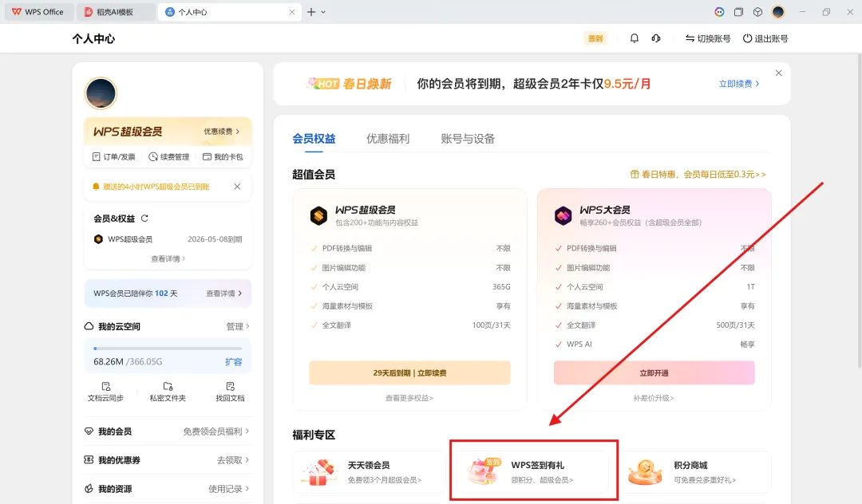862x504 pixels.
Task: Open the customer service headset icon
Action: (x=656, y=38)
